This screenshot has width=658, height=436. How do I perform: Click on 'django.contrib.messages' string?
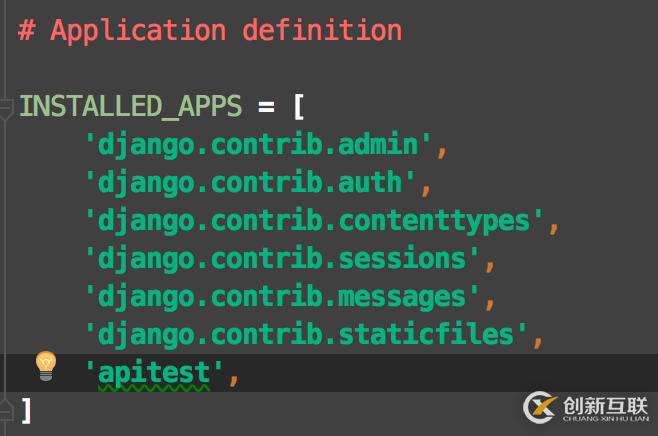point(281,297)
